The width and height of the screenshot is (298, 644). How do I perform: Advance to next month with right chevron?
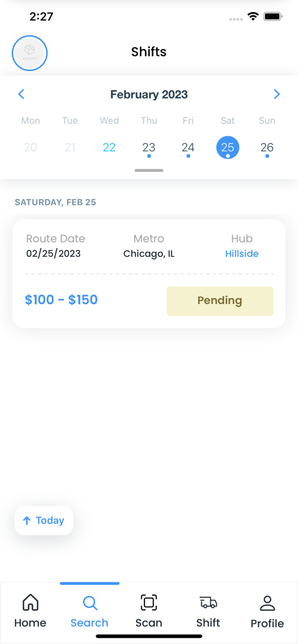(x=277, y=95)
